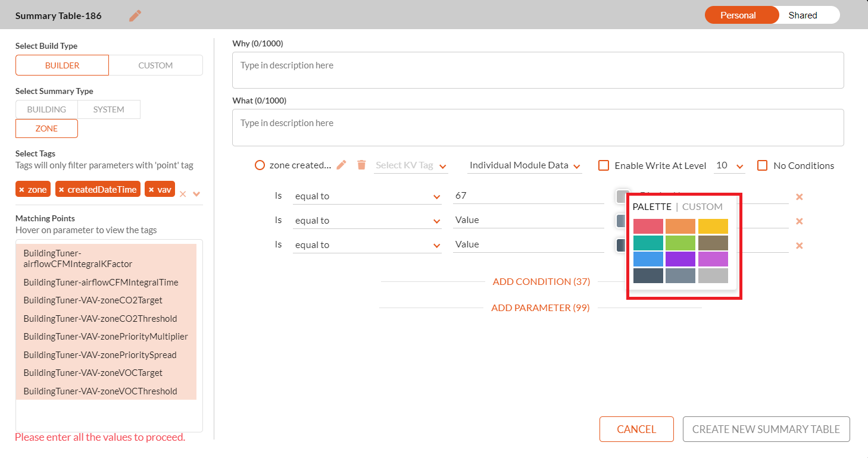This screenshot has width=868, height=458.
Task: Click the Why description text field
Action: (538, 70)
